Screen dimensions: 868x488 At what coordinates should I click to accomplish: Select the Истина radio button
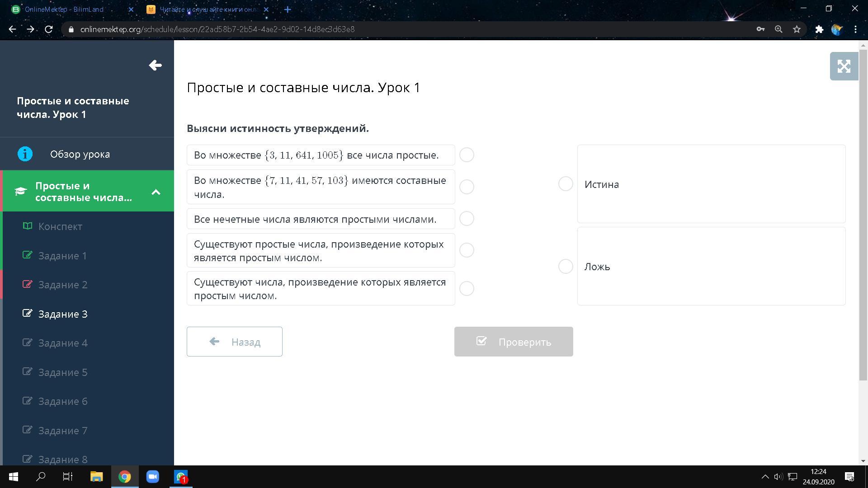[x=566, y=184]
